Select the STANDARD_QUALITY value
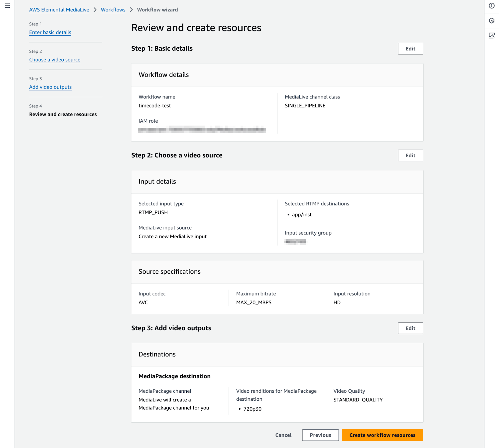499x448 pixels. tap(358, 400)
